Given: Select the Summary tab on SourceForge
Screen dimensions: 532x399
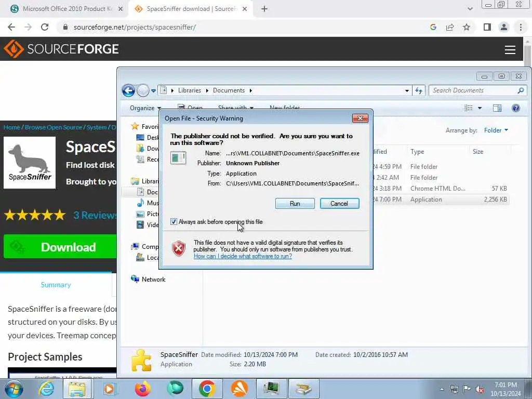Looking at the screenshot, I should (56, 285).
